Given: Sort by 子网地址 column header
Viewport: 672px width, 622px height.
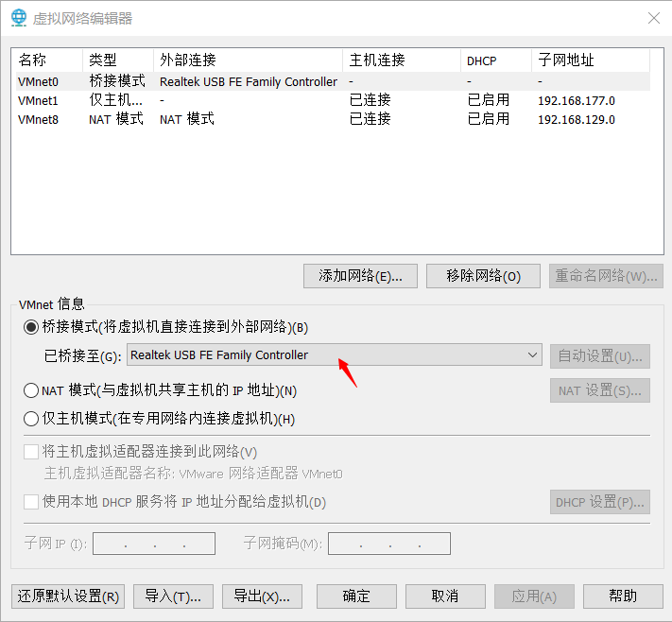Looking at the screenshot, I should [x=591, y=60].
